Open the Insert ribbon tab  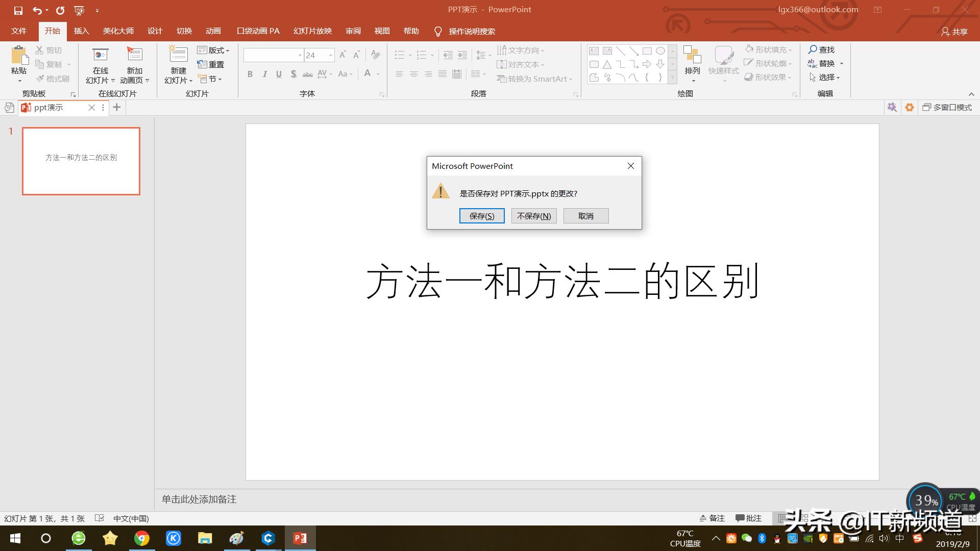pos(81,31)
